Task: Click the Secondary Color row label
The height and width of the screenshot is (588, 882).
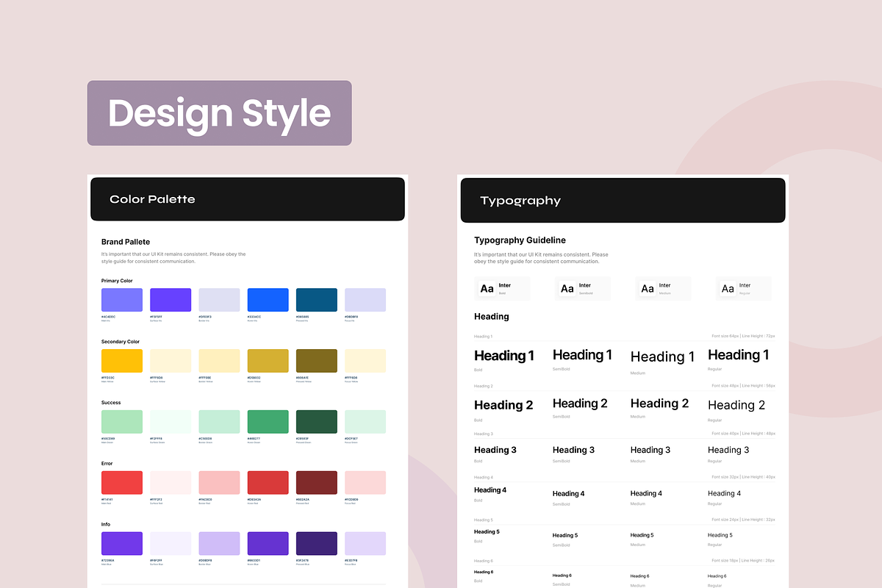Action: coord(121,342)
